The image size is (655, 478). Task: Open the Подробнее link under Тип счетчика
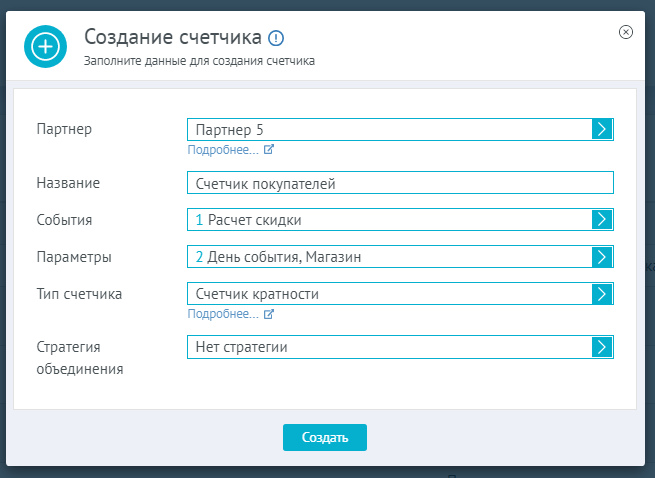[x=223, y=314]
